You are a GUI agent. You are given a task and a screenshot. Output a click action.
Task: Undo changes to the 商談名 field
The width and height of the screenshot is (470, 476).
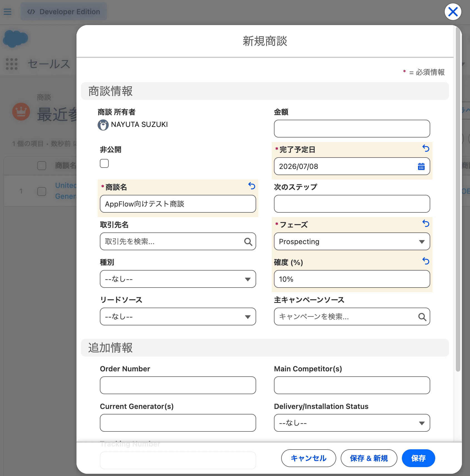pyautogui.click(x=252, y=186)
